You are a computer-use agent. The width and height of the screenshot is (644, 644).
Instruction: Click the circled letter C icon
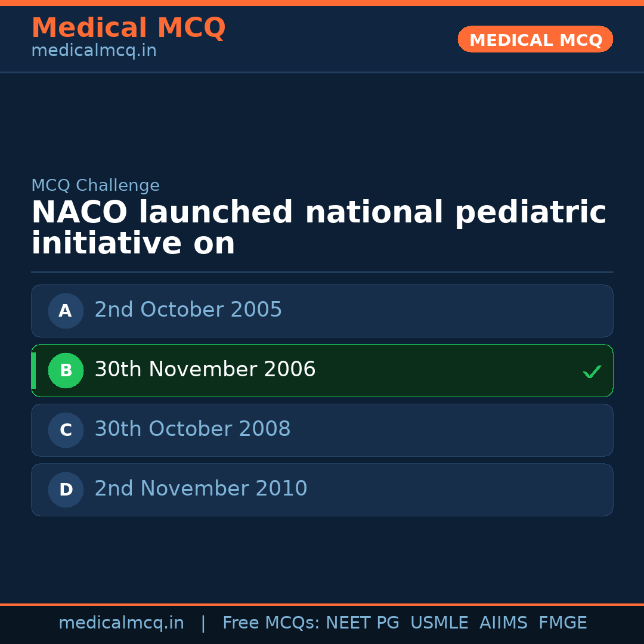pos(66,430)
